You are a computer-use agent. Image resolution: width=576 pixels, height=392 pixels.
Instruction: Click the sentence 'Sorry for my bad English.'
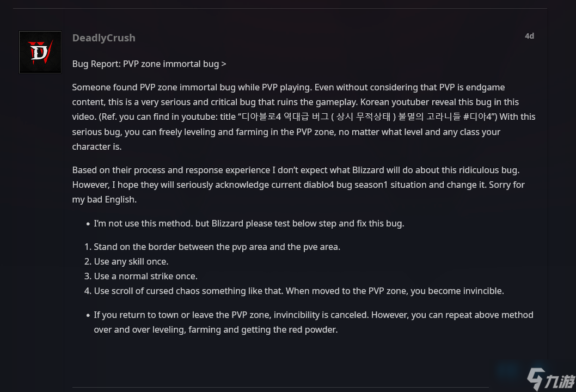coord(298,192)
